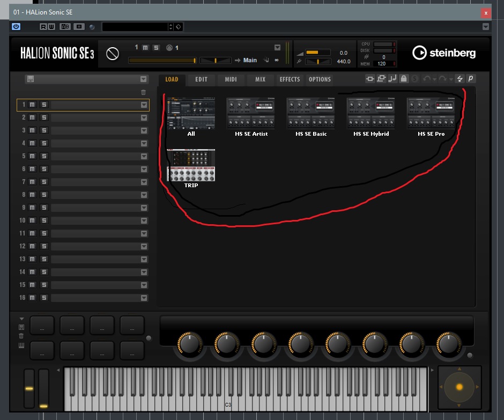Select the HS SE Pro instrument set

432,114
